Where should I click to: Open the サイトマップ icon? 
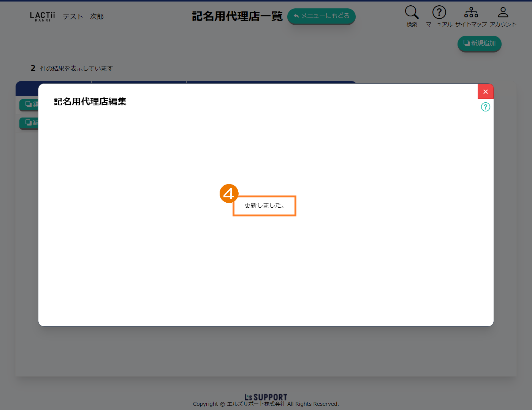(x=471, y=13)
